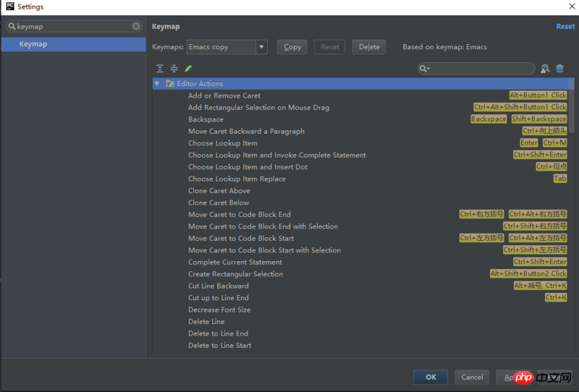579x392 pixels.
Task: Click the Ctrl+M shortcut label
Action: click(555, 142)
